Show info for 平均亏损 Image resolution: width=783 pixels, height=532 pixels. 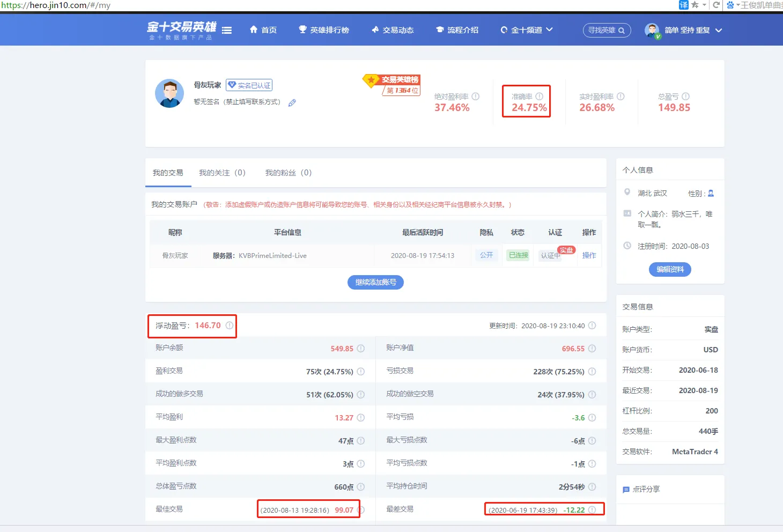coord(592,418)
